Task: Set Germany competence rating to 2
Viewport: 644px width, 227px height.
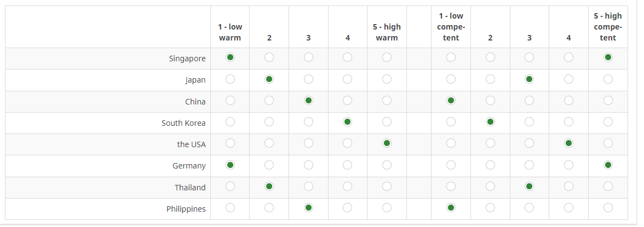Action: (x=490, y=165)
